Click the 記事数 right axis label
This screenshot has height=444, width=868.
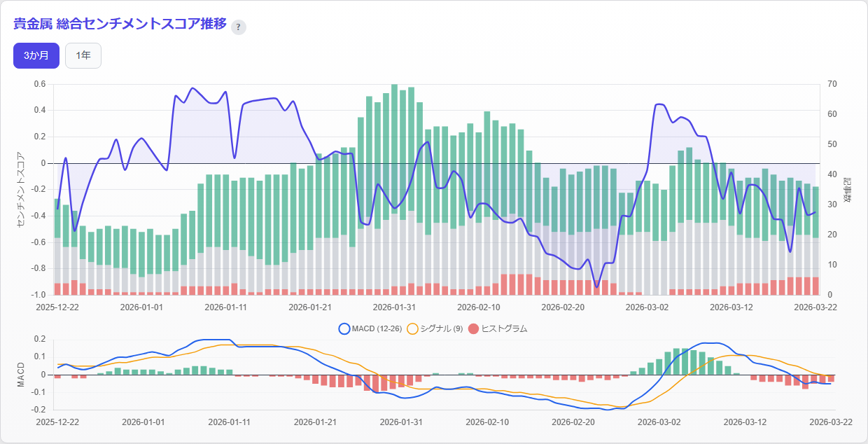(847, 189)
